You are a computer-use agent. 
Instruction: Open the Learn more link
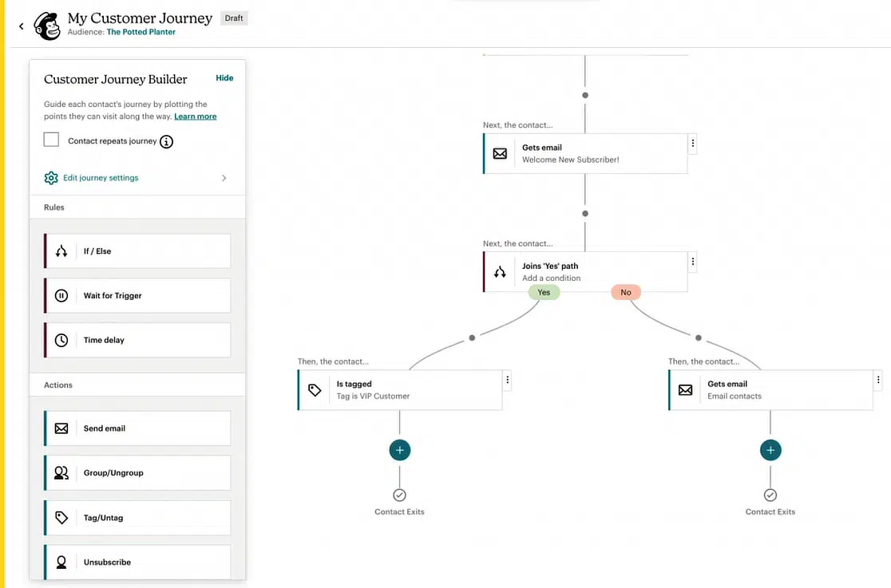point(195,116)
